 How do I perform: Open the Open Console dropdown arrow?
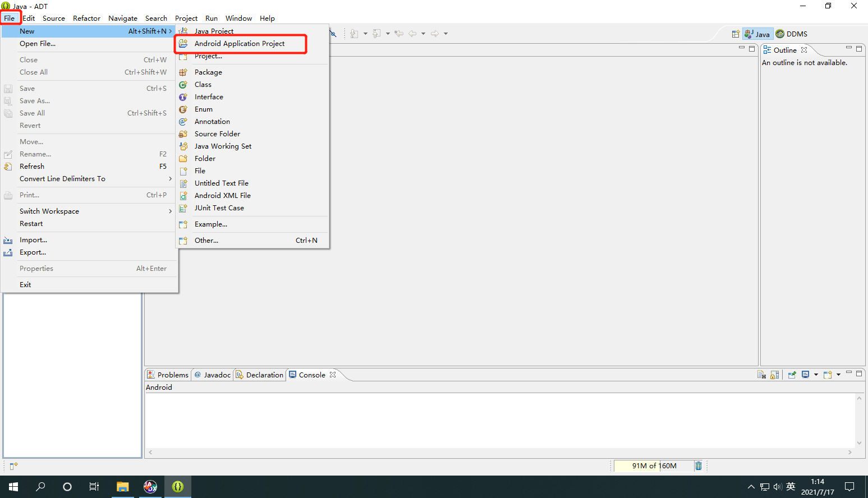click(838, 375)
